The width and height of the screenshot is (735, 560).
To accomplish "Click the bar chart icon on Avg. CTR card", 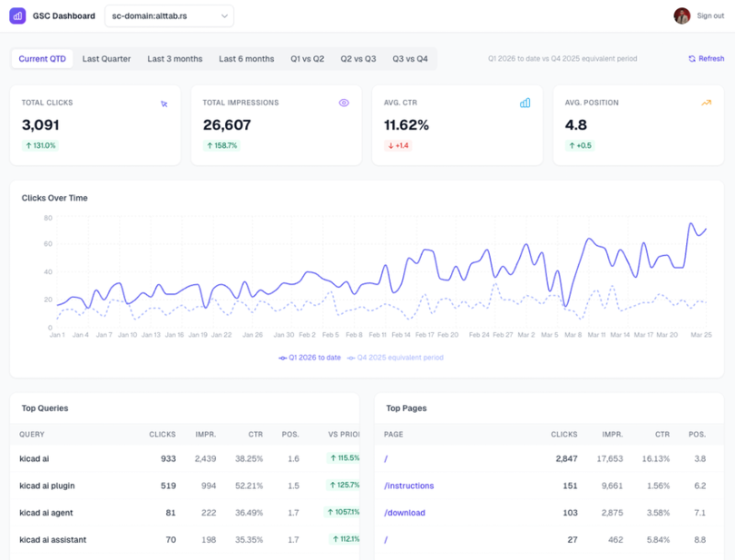I will pyautogui.click(x=524, y=103).
